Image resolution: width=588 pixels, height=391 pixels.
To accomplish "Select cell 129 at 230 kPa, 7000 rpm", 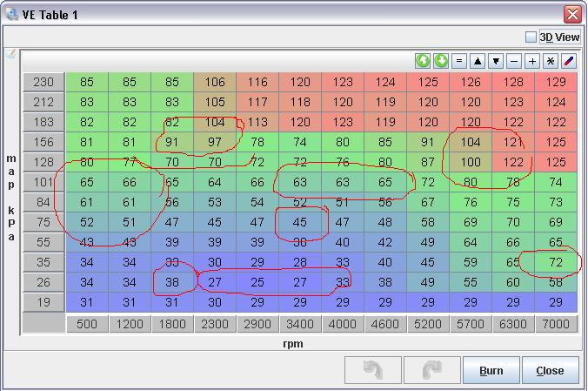I will (x=556, y=82).
